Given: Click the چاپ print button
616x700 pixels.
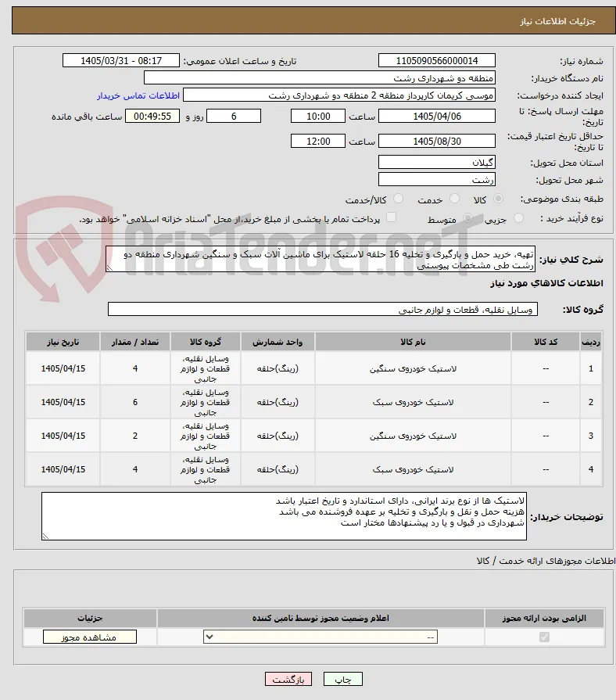Looking at the screenshot, I should click(343, 679).
